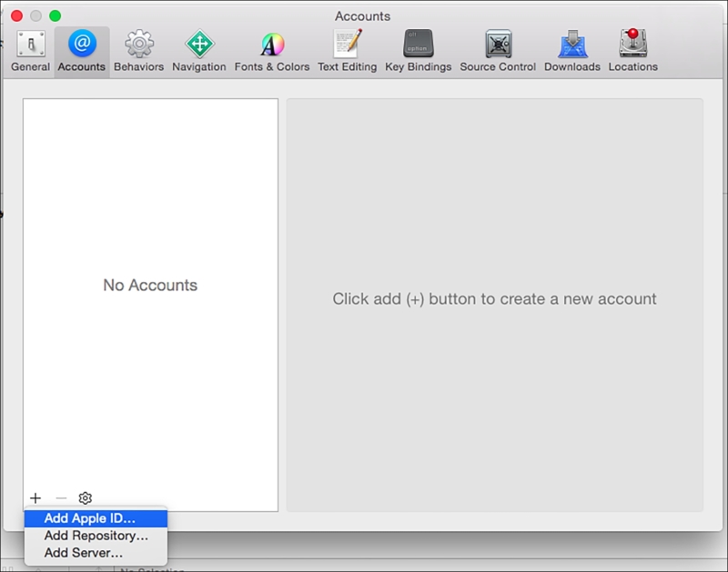The image size is (728, 572).
Task: Click the yellow minimize window button
Action: pos(37,15)
